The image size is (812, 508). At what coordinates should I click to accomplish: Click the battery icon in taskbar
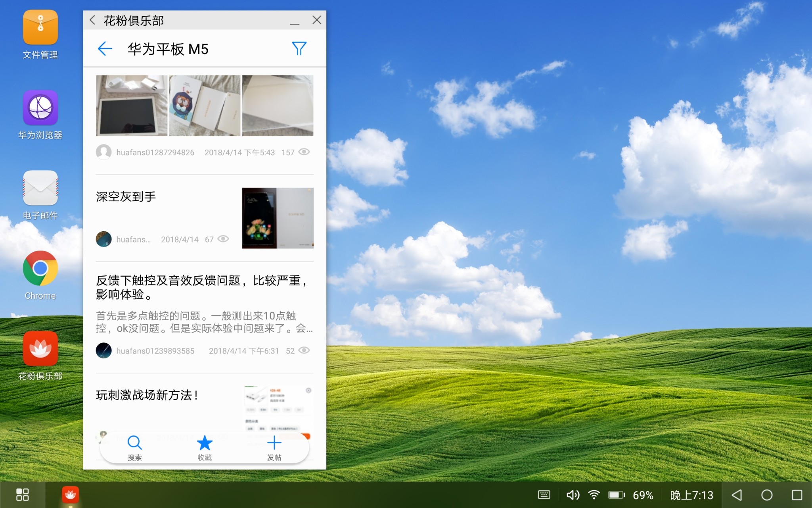(x=617, y=495)
